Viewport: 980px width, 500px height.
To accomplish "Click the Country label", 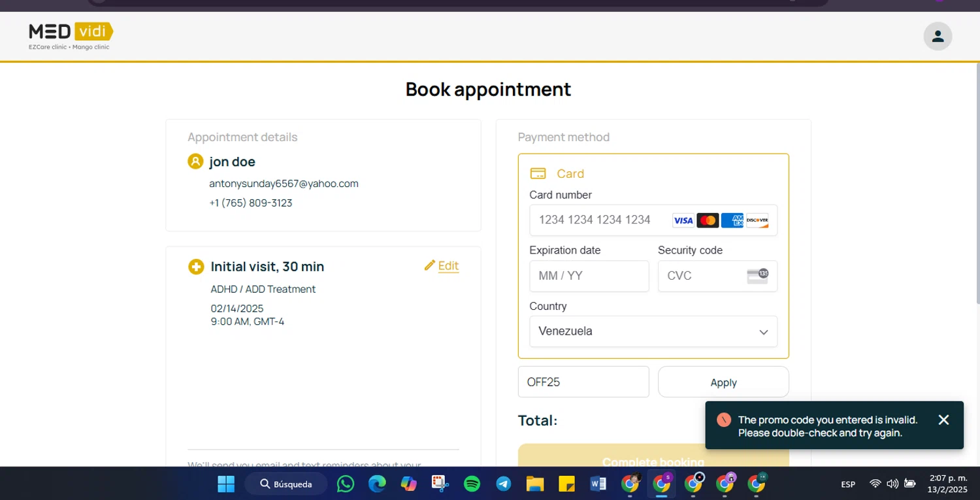I will [548, 307].
